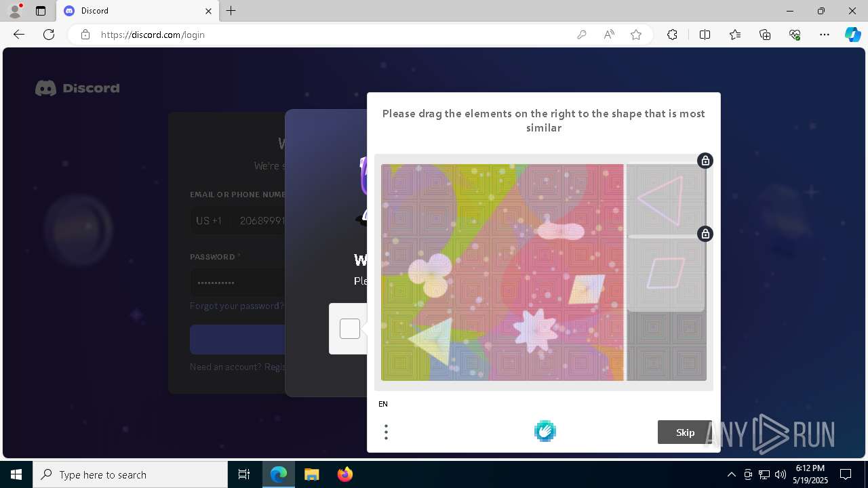This screenshot has width=868, height=488.
Task: Open the saved passwords key icon
Action: click(x=581, y=35)
